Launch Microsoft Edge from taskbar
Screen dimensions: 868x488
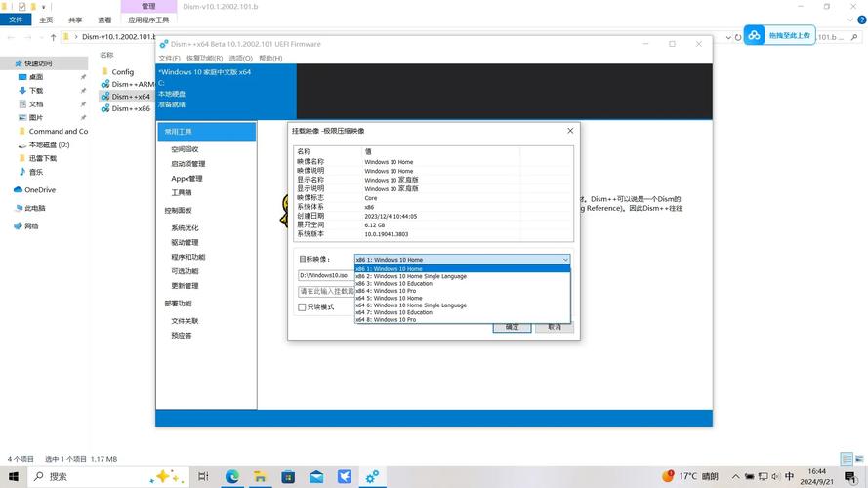tap(232, 476)
